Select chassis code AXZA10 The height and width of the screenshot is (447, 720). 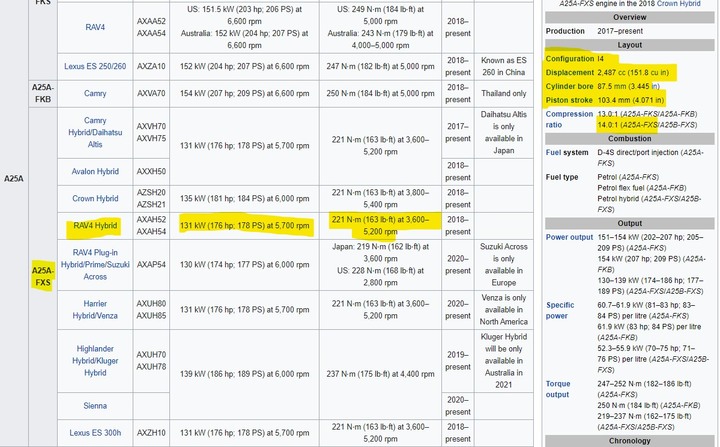pyautogui.click(x=151, y=66)
